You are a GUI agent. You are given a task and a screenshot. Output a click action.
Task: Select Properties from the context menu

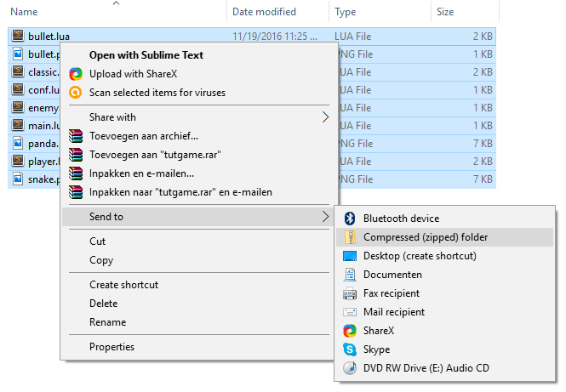(111, 347)
